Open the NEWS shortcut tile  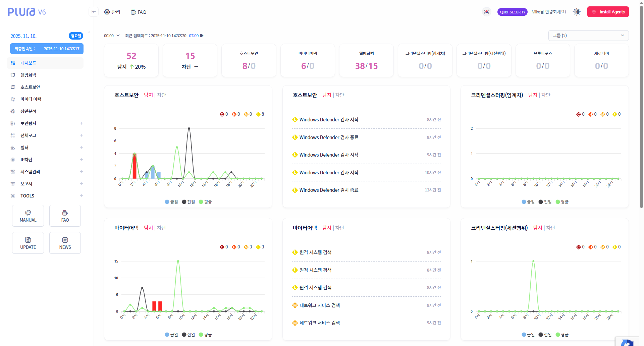tap(65, 243)
